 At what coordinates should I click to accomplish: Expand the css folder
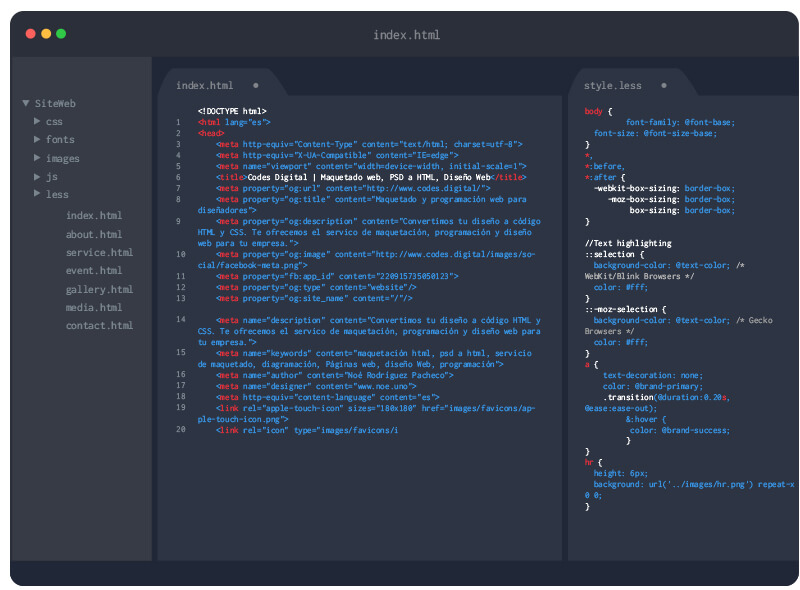(38, 121)
